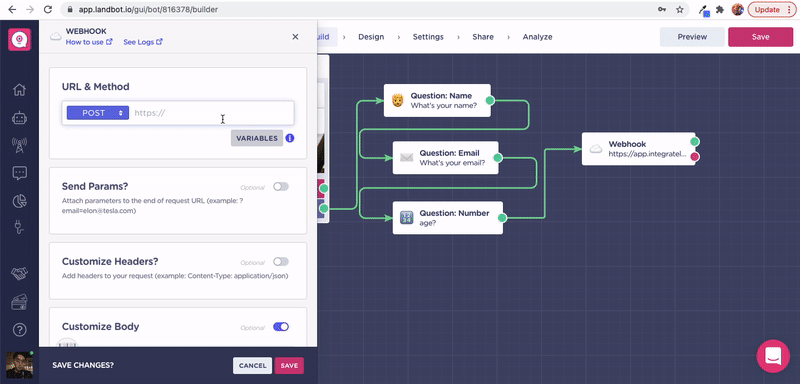Select the Question: Name block
This screenshot has width=800, height=384.
(x=437, y=100)
